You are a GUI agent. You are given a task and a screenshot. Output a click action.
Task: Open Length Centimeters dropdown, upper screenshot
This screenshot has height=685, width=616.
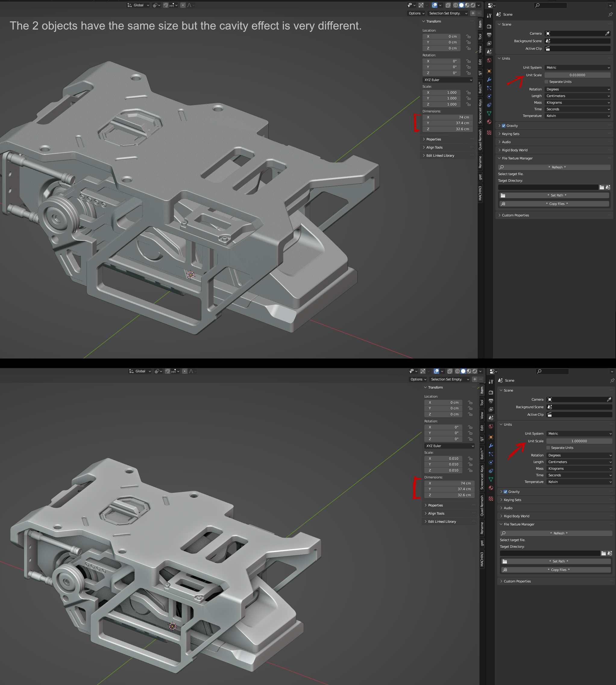(577, 96)
